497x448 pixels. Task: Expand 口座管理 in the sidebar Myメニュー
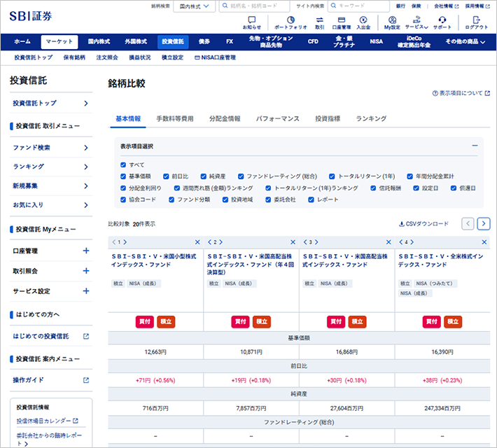86,250
